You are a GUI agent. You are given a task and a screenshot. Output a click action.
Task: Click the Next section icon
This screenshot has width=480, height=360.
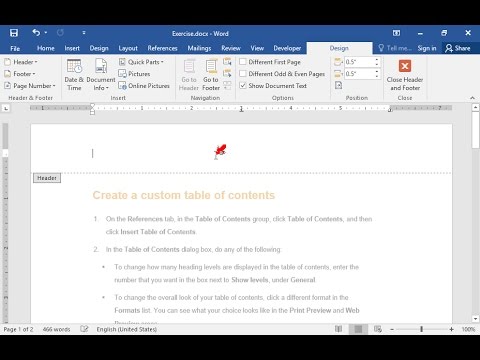pyautogui.click(x=227, y=73)
